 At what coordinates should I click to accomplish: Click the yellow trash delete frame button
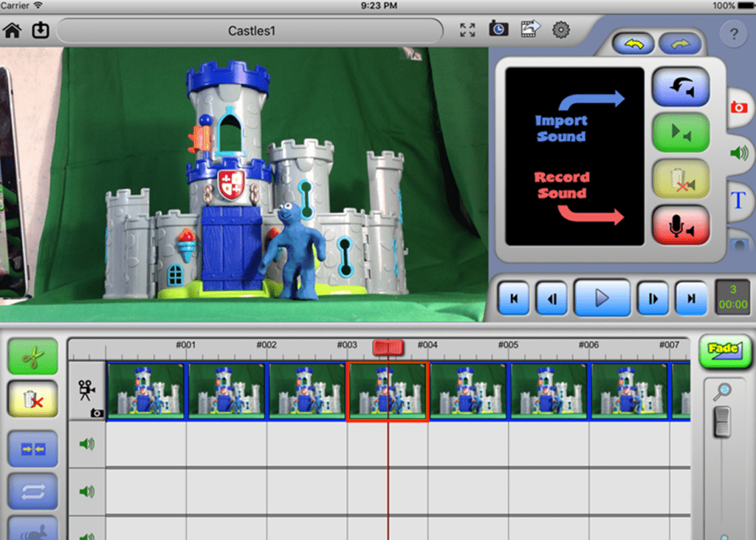(x=32, y=399)
